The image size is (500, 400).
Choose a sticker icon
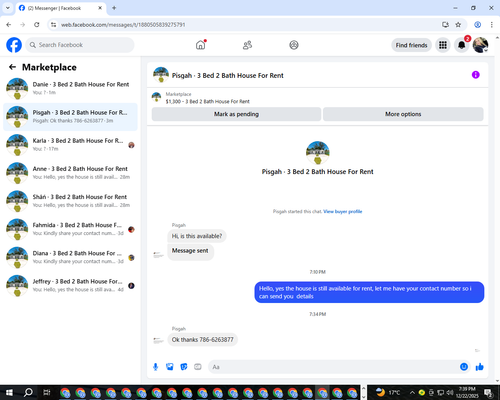pos(184,367)
